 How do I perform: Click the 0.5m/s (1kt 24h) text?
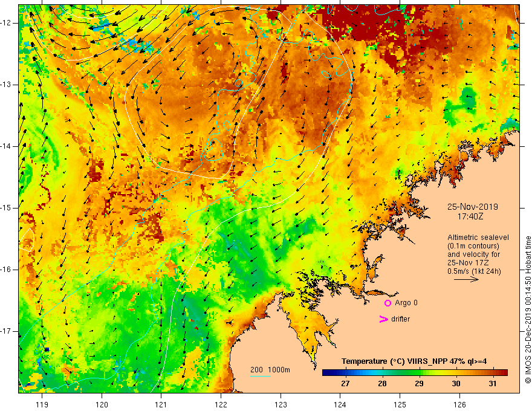(474, 271)
